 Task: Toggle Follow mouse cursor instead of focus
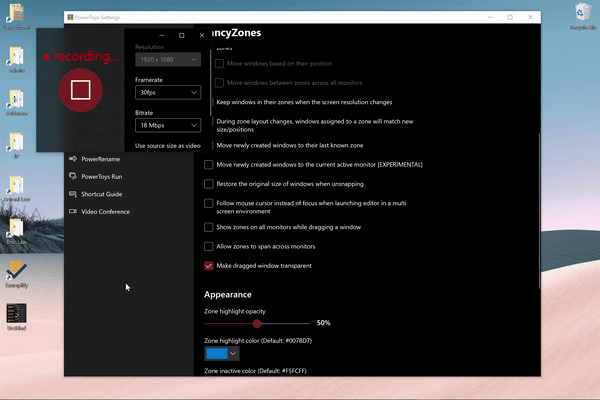[209, 203]
